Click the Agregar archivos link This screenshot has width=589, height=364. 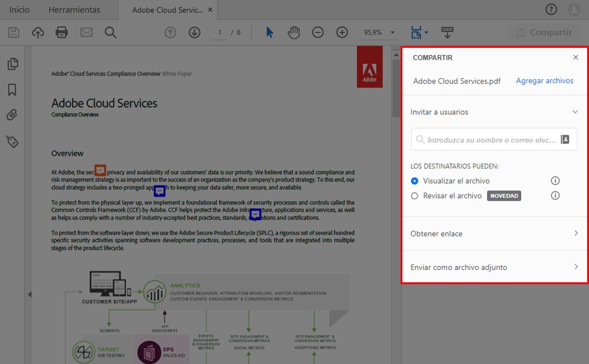(x=544, y=80)
